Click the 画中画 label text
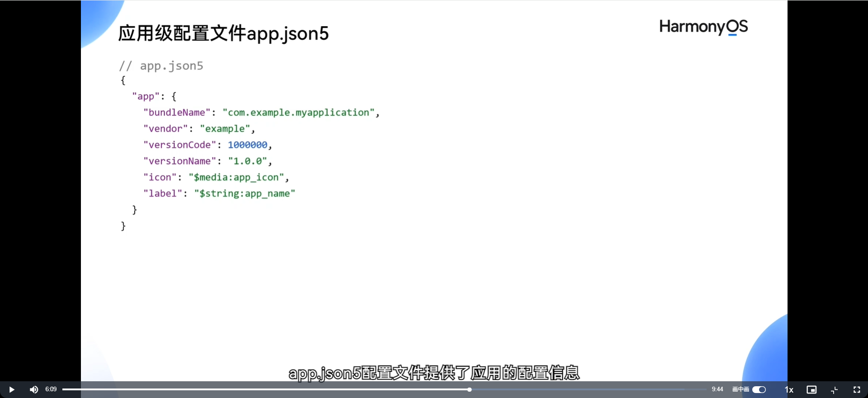Viewport: 868px width, 398px height. pyautogui.click(x=741, y=389)
